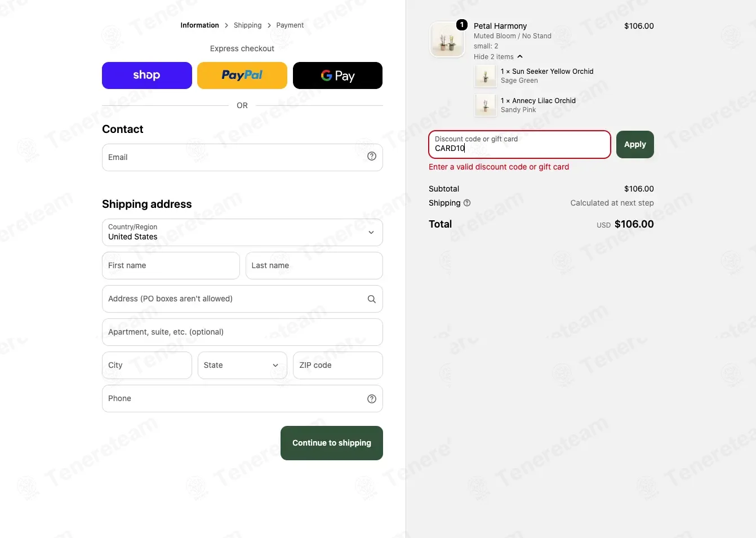Click the Apply discount button

point(635,144)
